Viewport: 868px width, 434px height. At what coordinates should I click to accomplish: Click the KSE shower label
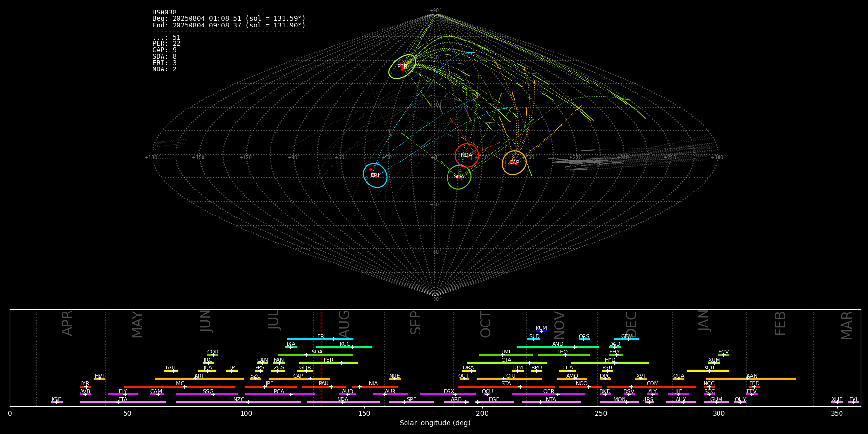click(56, 400)
